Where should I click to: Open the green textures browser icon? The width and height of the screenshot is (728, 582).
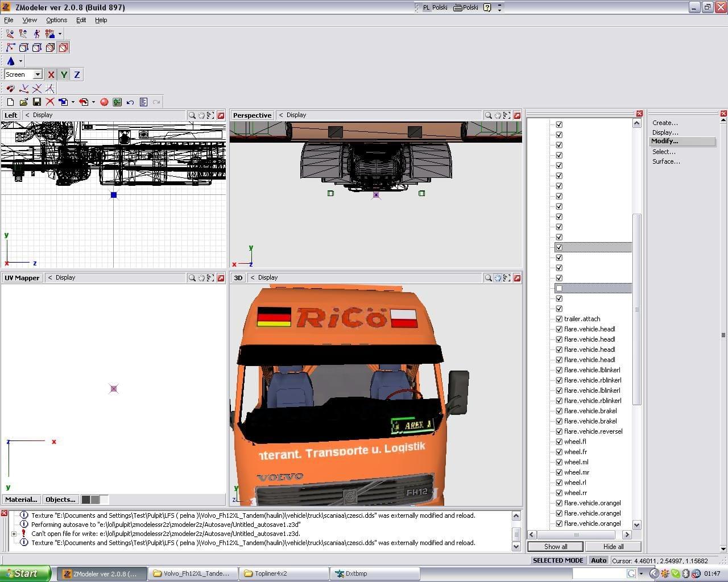(x=117, y=102)
